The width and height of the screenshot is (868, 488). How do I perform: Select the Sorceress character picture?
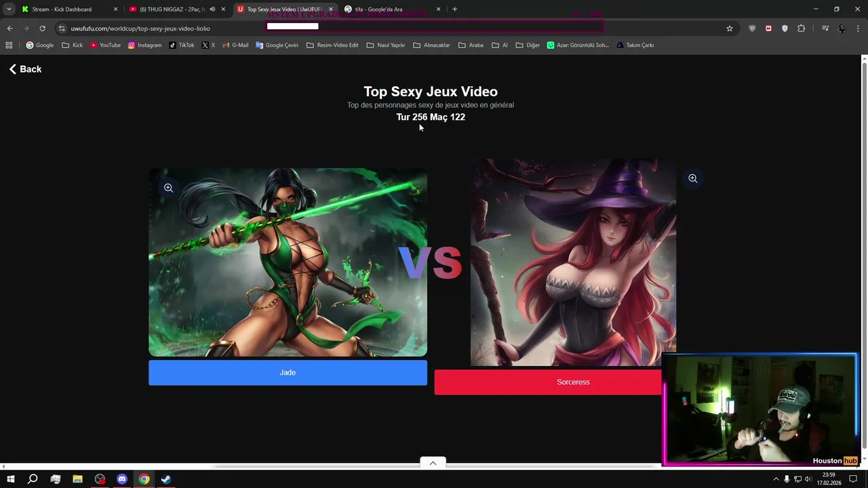(573, 262)
